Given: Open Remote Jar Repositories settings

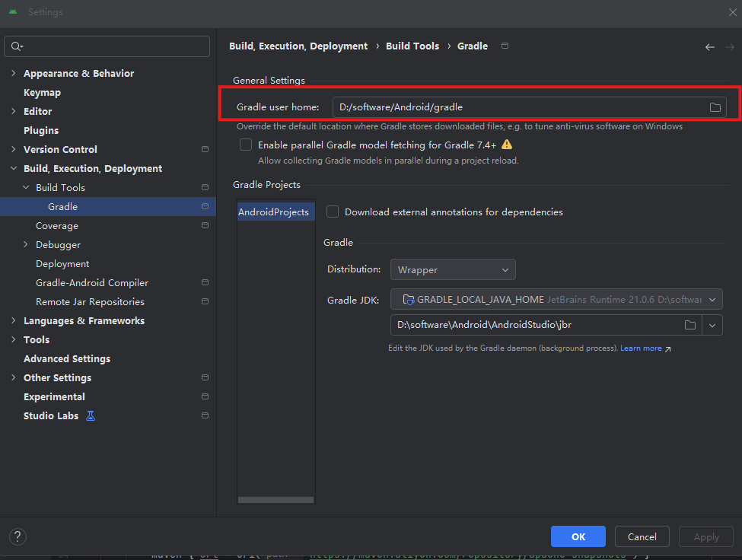Looking at the screenshot, I should pos(90,302).
